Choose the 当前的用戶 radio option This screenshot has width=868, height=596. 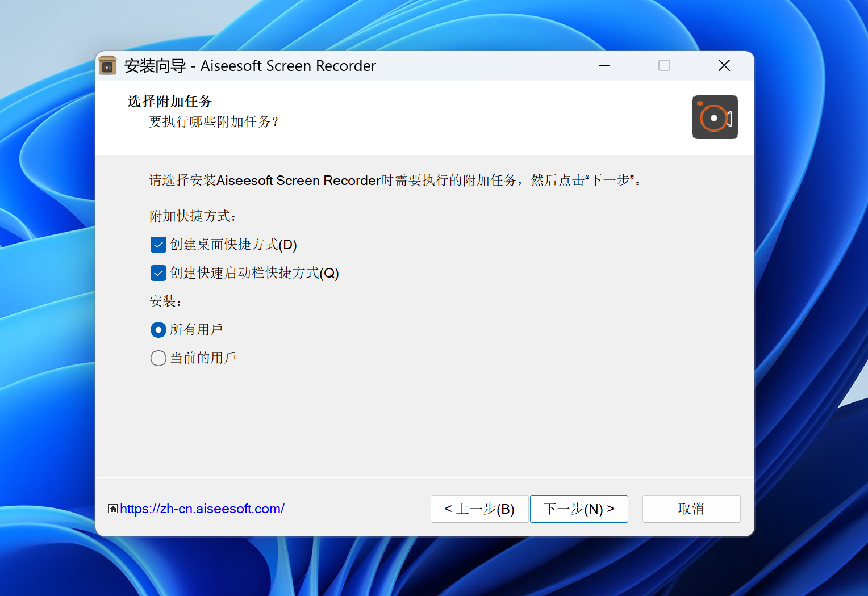coord(158,358)
